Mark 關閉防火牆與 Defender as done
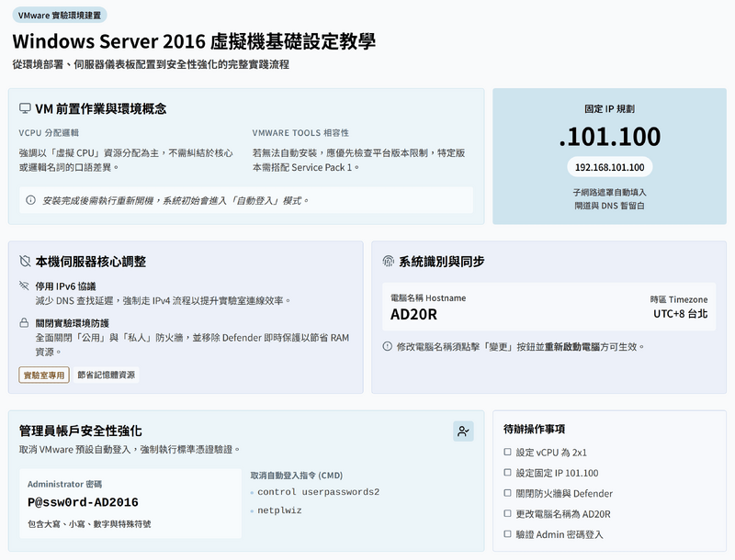Image resolution: width=735 pixels, height=560 pixels. 508,494
